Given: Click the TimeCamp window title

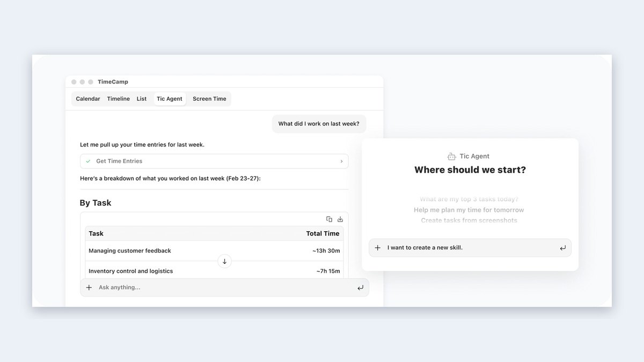Looking at the screenshot, I should [x=113, y=82].
